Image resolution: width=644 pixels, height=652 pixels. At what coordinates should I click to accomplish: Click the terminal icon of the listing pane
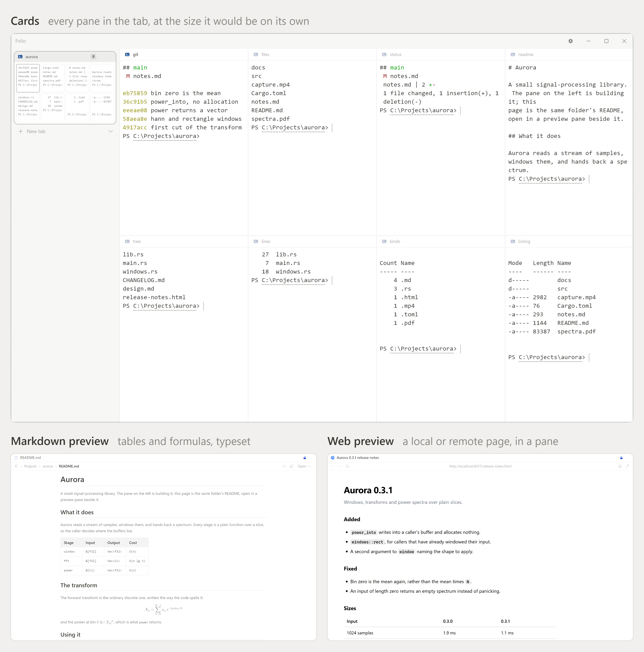pos(513,241)
